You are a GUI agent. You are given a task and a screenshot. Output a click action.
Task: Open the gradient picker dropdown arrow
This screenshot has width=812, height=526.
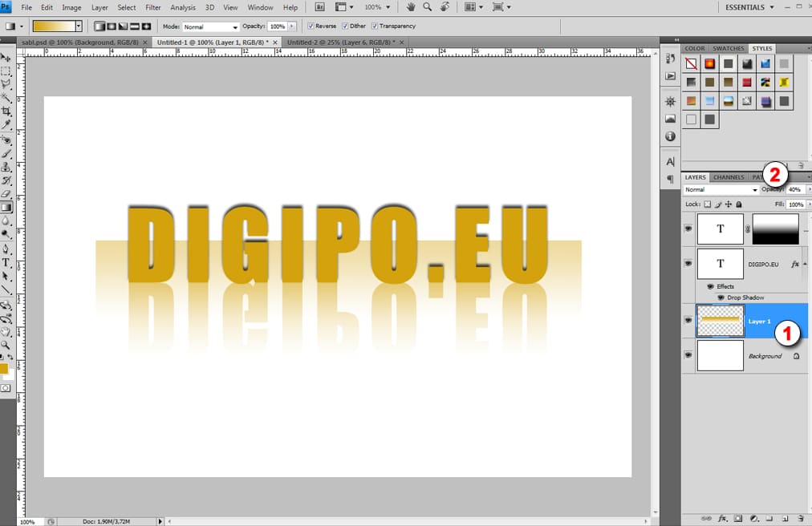(78, 26)
